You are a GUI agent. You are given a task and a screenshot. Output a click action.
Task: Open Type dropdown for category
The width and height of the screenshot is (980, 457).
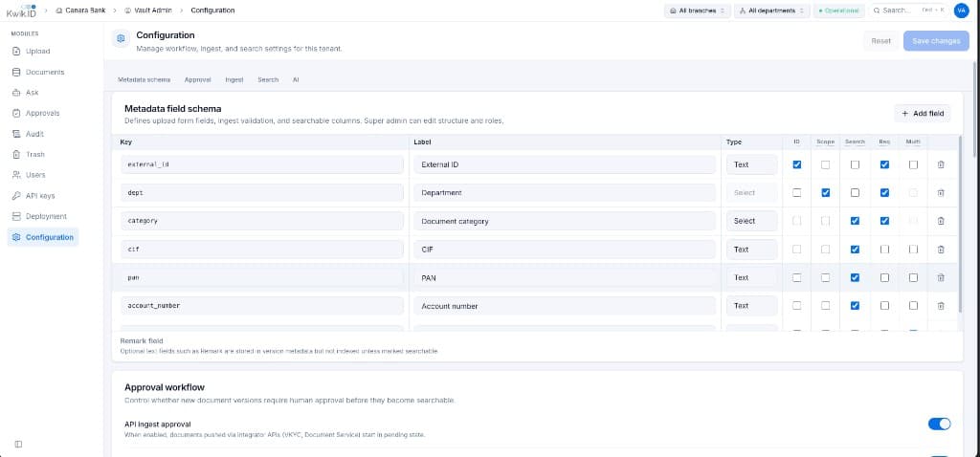point(752,221)
